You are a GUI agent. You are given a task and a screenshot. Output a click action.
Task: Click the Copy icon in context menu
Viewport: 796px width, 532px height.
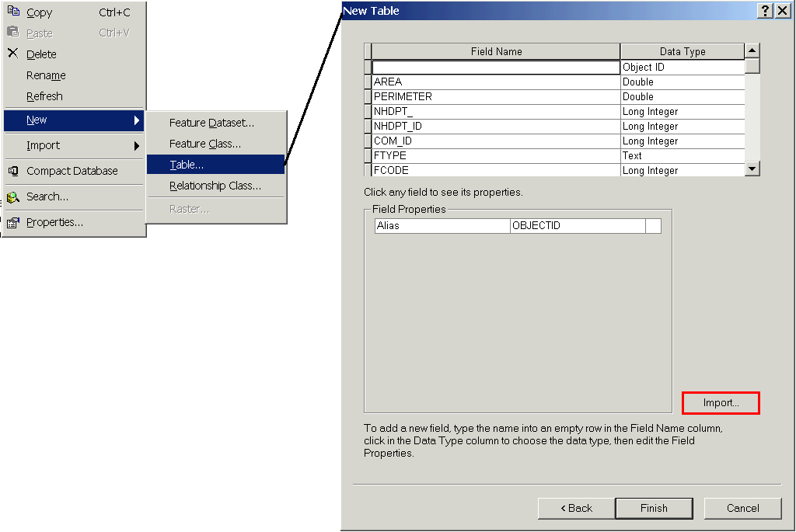(12, 12)
